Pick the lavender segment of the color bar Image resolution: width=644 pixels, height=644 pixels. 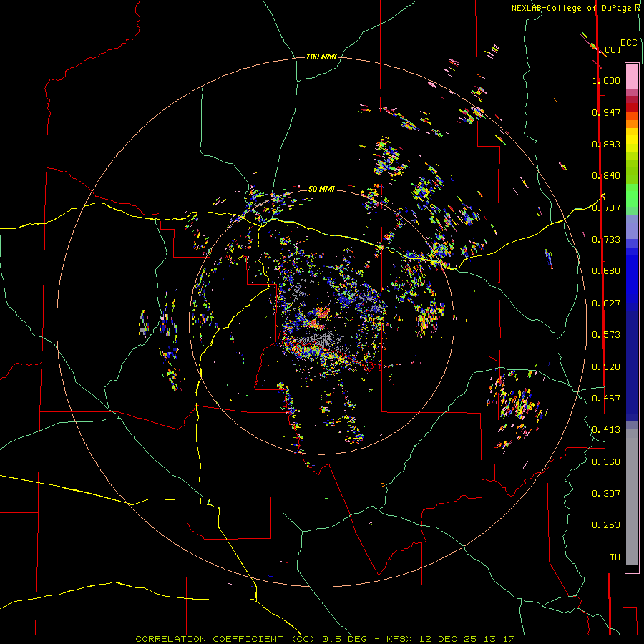click(632, 228)
